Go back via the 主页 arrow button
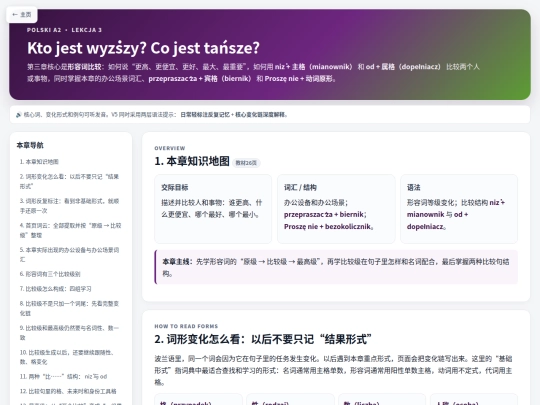 [x=22, y=14]
